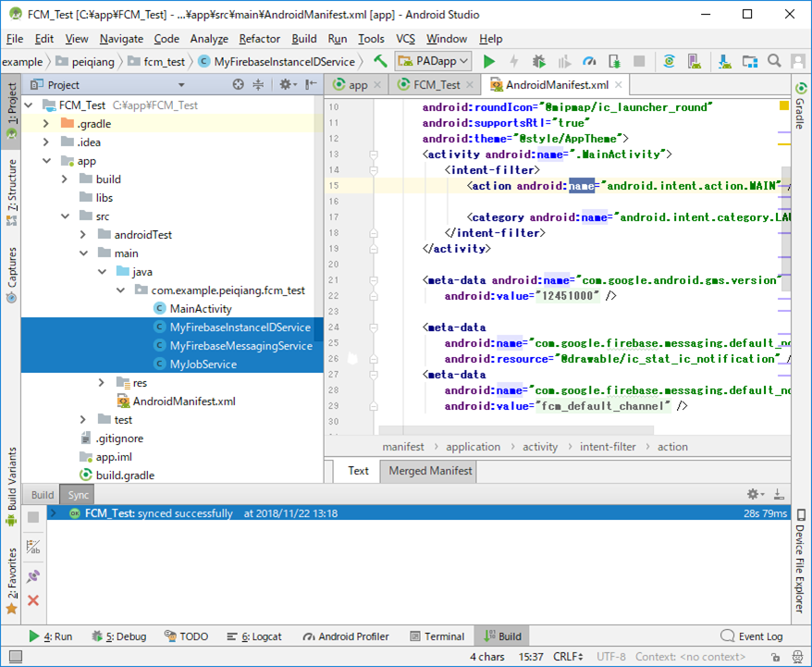
Task: Collapse the src folder
Action: tap(65, 216)
